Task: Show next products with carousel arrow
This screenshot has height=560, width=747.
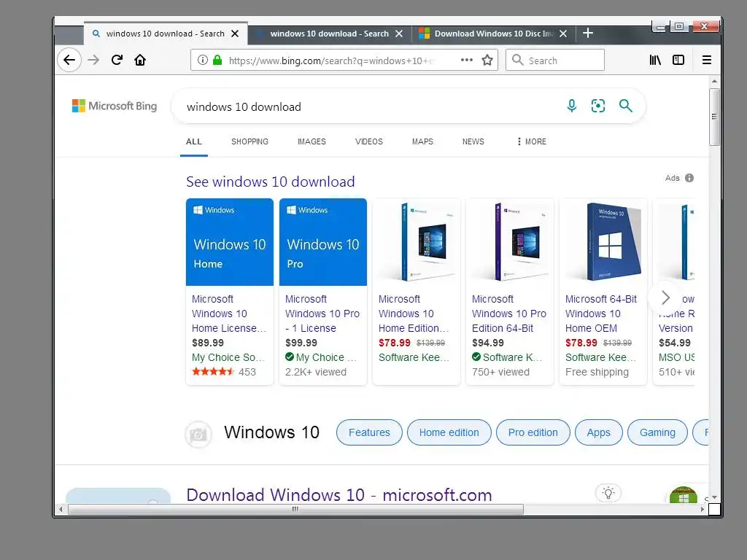Action: point(665,297)
